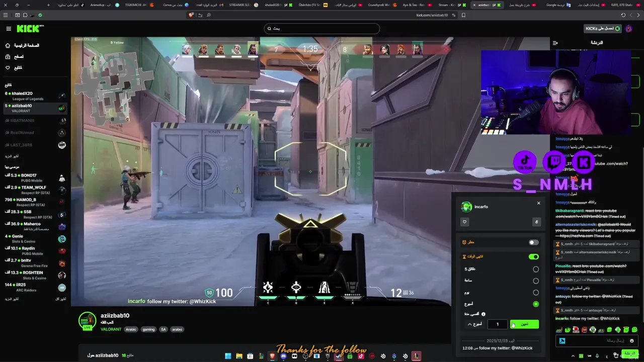
Task: Click the lowercase arabic tag
Action: (x=177, y=329)
